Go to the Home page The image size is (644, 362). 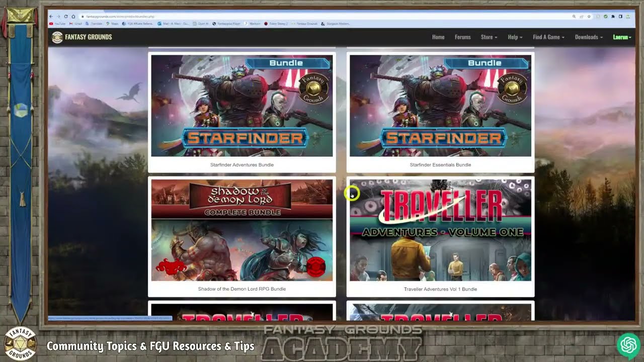(x=438, y=37)
